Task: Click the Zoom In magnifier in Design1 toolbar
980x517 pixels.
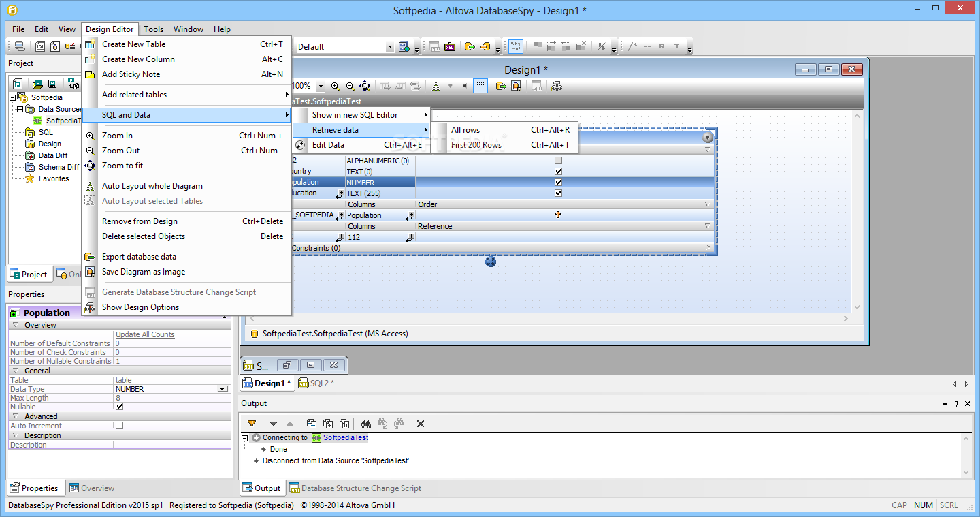Action: coord(335,86)
